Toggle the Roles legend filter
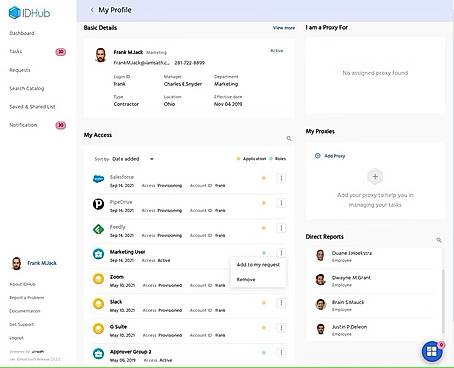The width and height of the screenshot is (454, 368). pyautogui.click(x=278, y=159)
